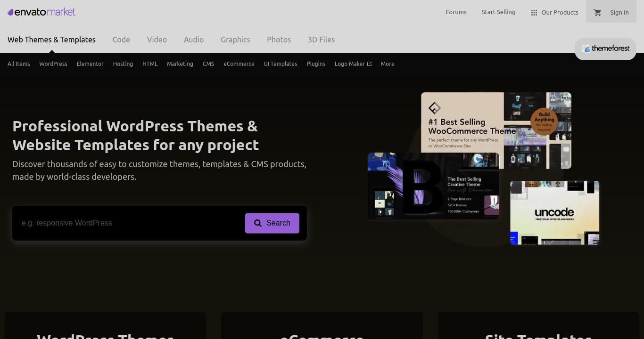The image size is (644, 339).
Task: Open the Hosting category
Action: [123, 64]
